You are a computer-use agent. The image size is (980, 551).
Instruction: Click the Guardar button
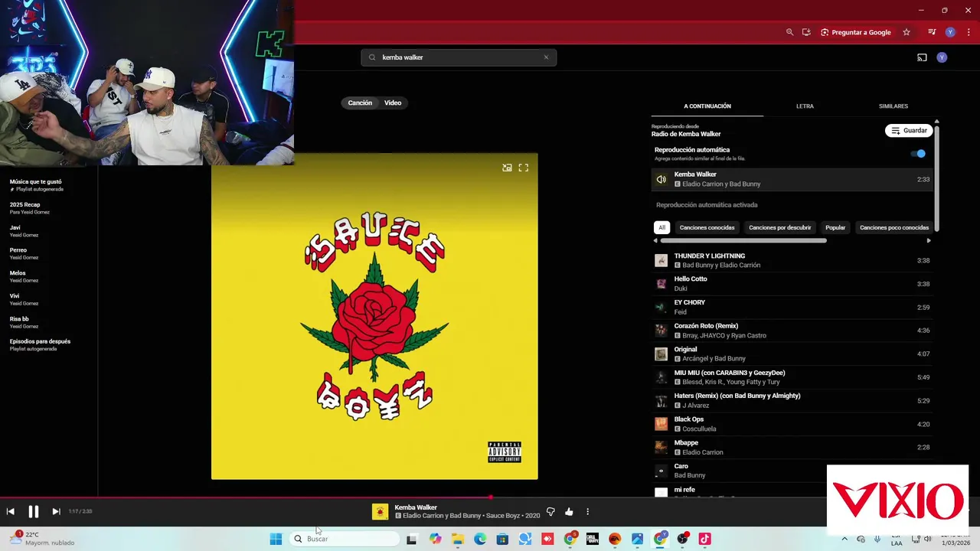pos(909,131)
